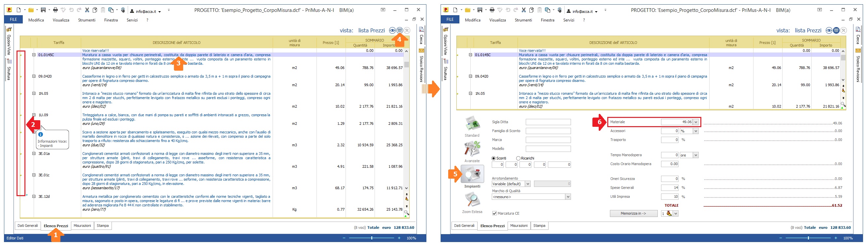Toggle the Marcatura CE checkbox

(494, 213)
